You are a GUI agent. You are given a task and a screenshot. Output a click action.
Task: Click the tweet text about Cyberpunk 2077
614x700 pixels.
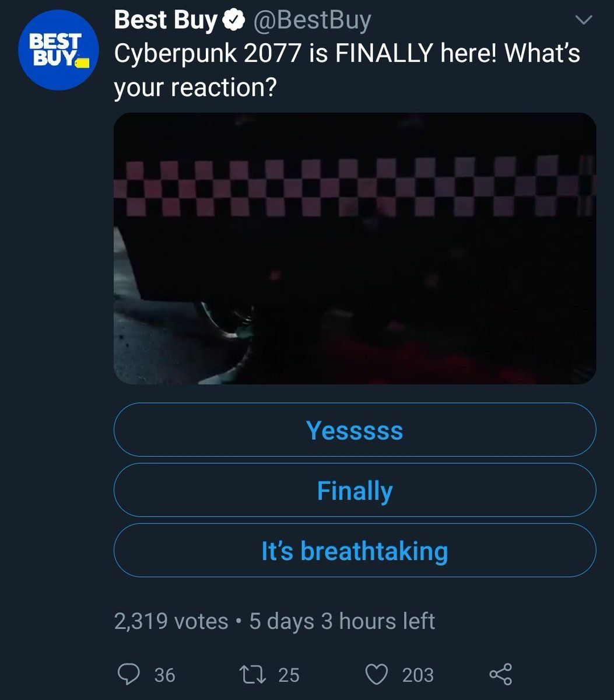pyautogui.click(x=347, y=54)
